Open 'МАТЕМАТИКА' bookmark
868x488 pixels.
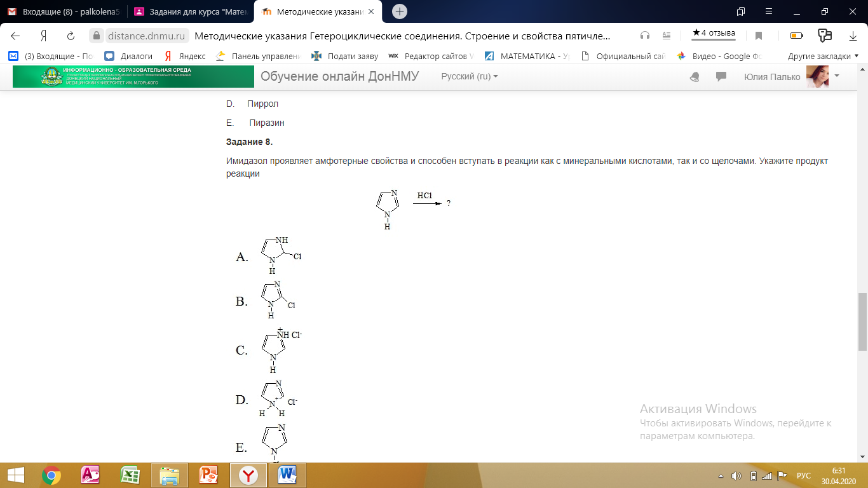(527, 56)
